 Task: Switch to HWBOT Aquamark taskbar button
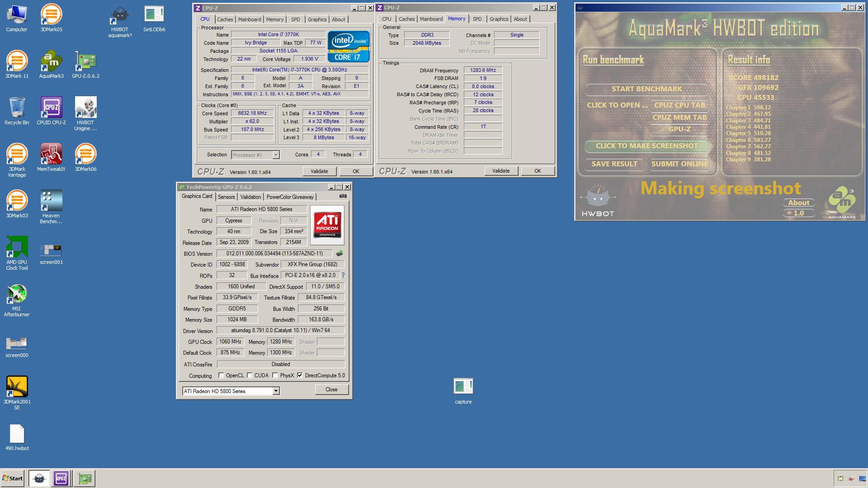pos(39,479)
